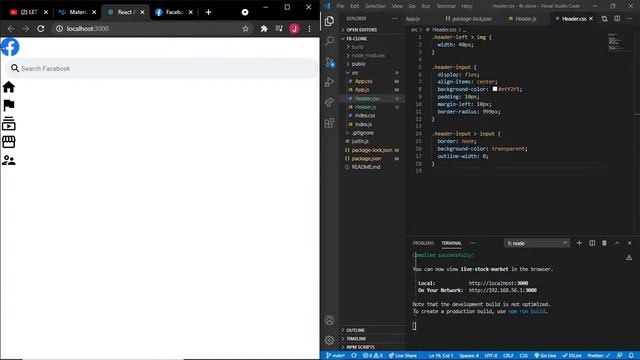Open index.css in the explorer
This screenshot has height=360, width=640.
[x=365, y=116]
